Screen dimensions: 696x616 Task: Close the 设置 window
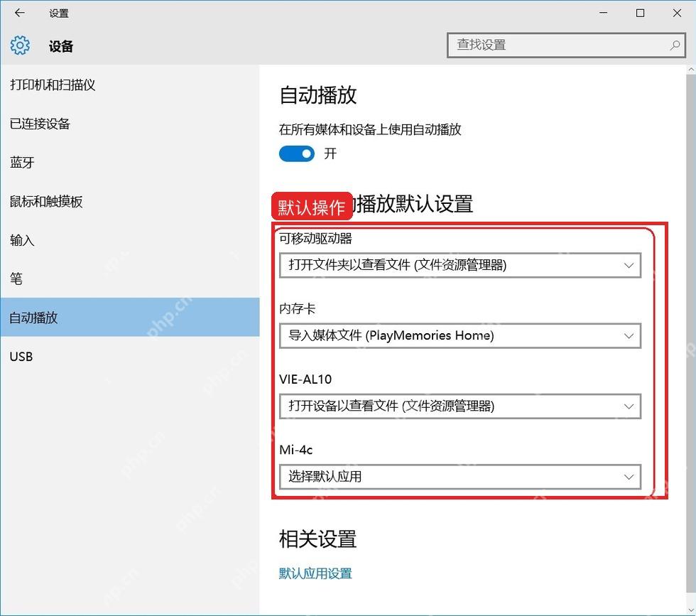(x=677, y=13)
